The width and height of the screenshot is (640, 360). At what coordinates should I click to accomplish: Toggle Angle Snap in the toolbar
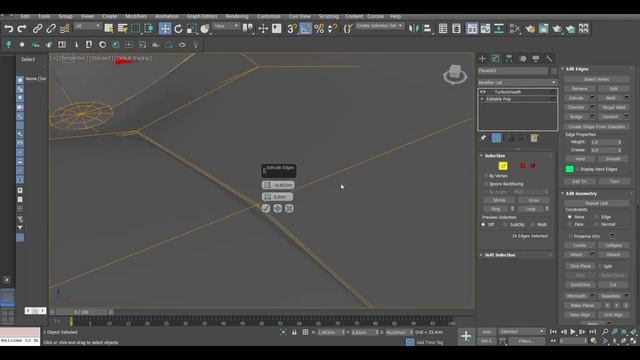[x=305, y=29]
